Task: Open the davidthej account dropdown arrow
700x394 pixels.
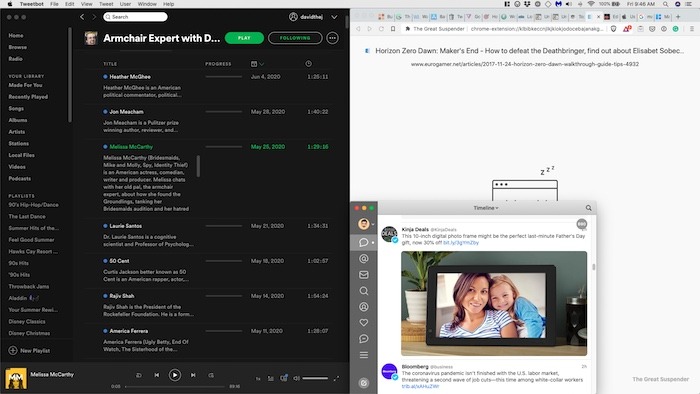Action: pos(334,17)
